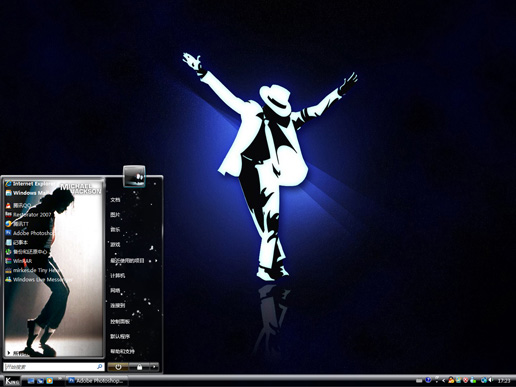Open Music (音乐) in the right pane
The image size is (516, 387).
115,230
